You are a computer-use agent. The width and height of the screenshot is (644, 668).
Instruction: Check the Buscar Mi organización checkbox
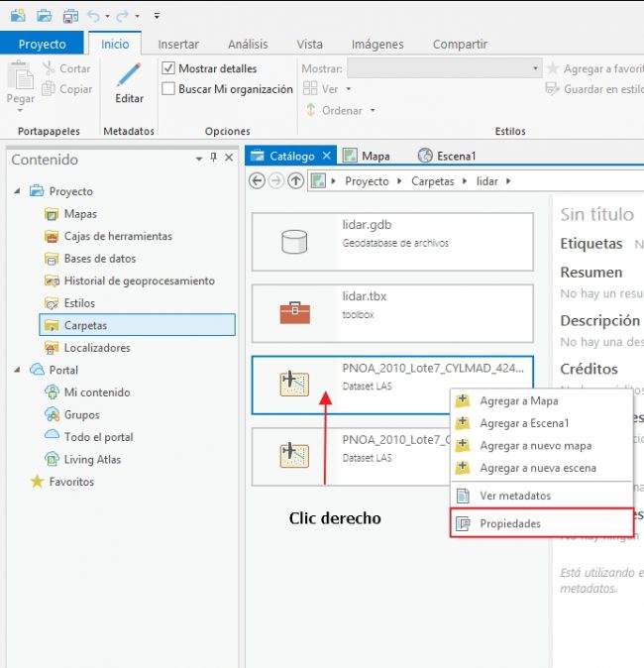click(168, 88)
